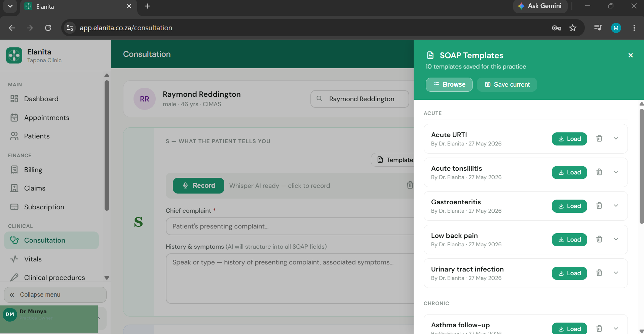
Task: Delete the Acute tonsillitis template
Action: (x=599, y=172)
